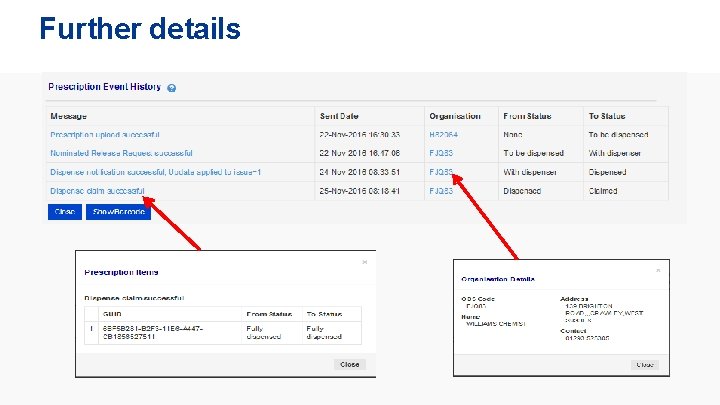Select 'Fully dispensed' under popup From Status

click(x=264, y=332)
